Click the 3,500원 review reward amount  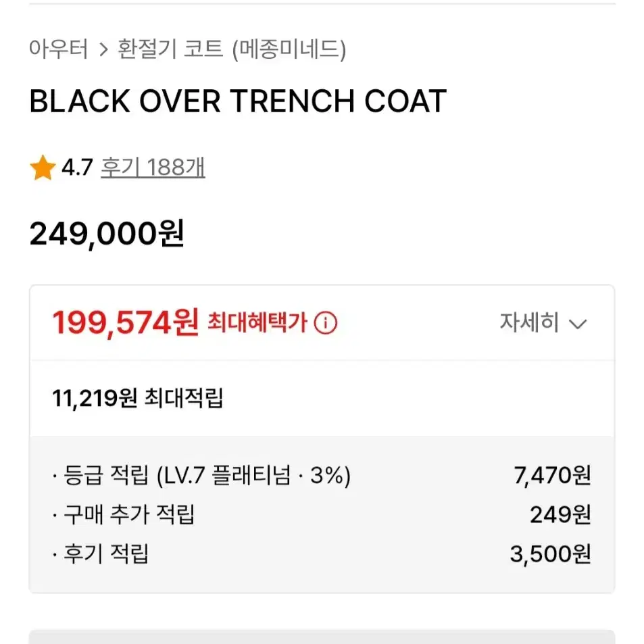550,554
